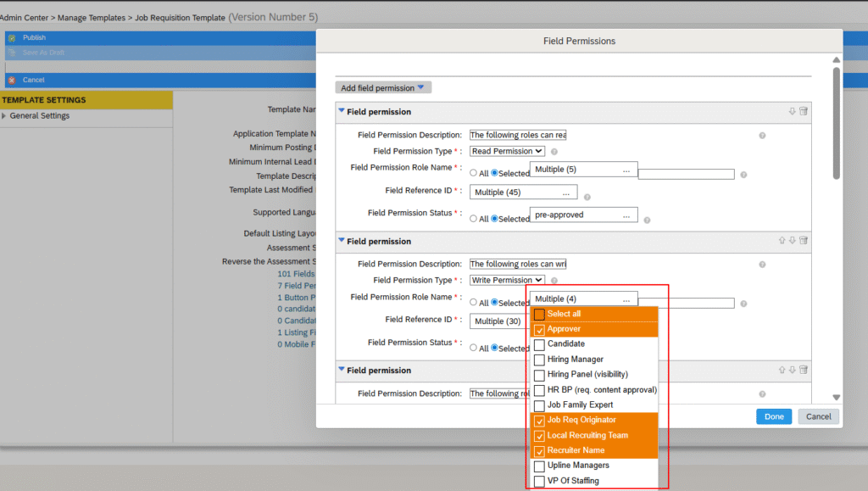The height and width of the screenshot is (491, 868).
Task: Click help icon next to Field Reference ID Multiple (45)
Action: [587, 197]
